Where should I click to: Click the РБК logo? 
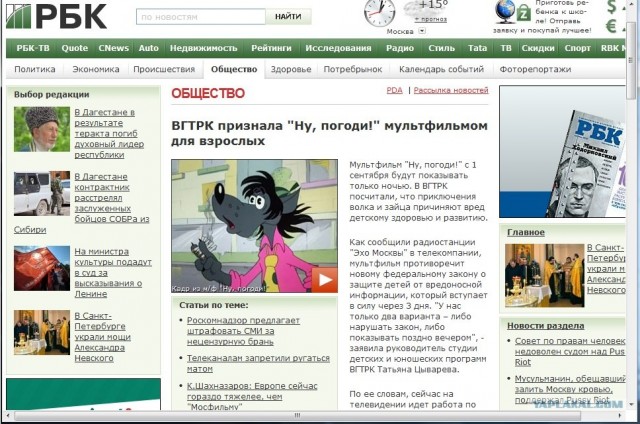(x=56, y=16)
